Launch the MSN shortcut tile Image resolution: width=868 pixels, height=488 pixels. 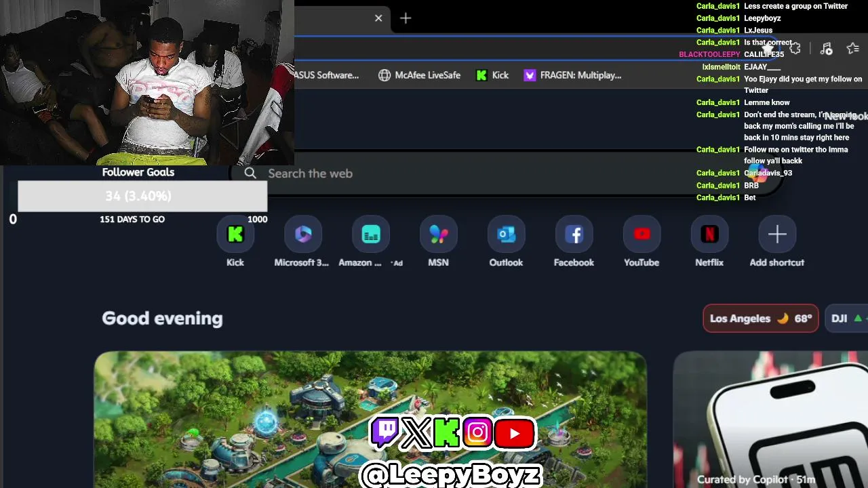[439, 235]
